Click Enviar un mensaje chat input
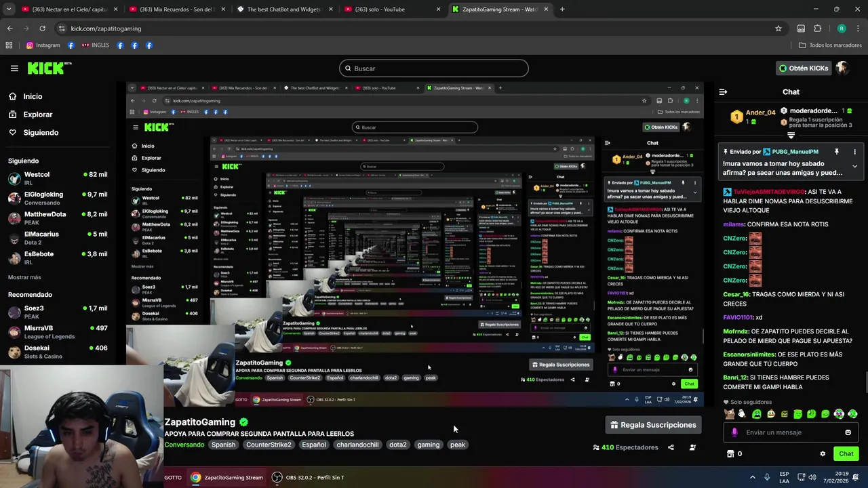This screenshot has height=488, width=868. (790, 432)
